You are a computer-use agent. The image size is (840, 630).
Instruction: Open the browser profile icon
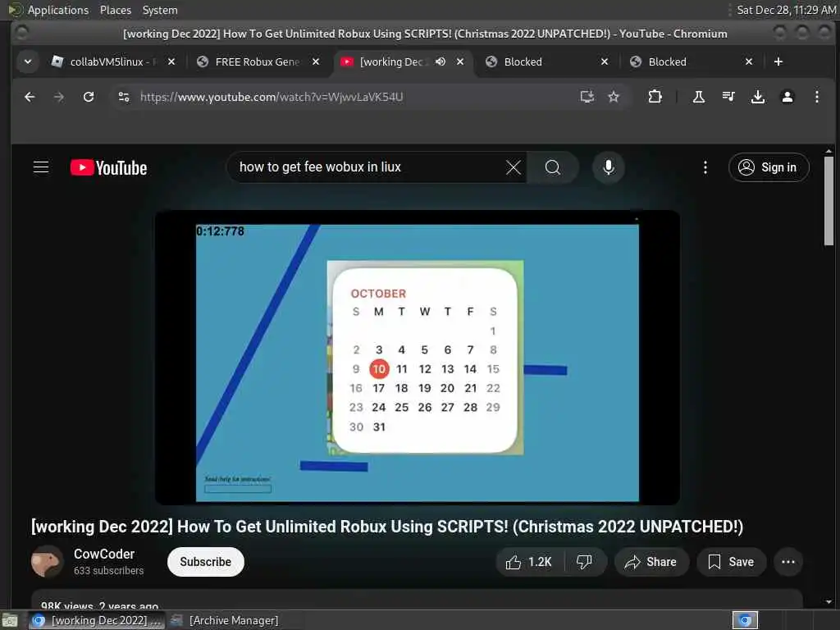point(787,97)
